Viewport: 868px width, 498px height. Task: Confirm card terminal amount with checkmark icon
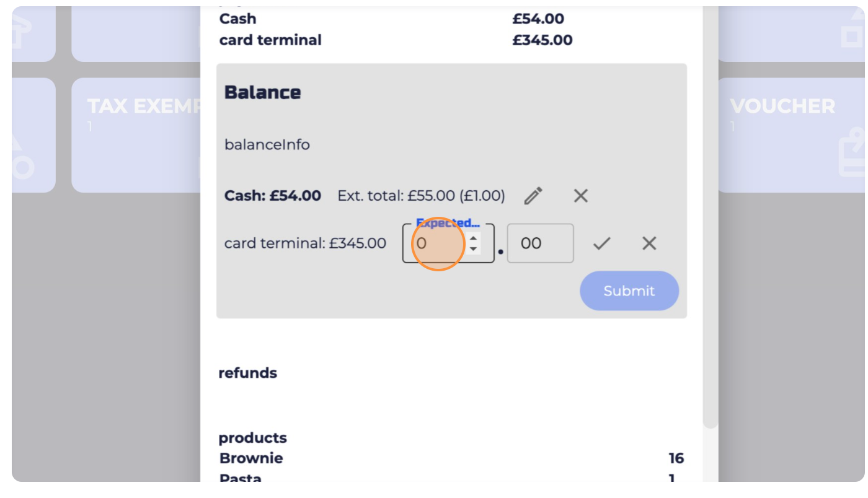click(601, 243)
